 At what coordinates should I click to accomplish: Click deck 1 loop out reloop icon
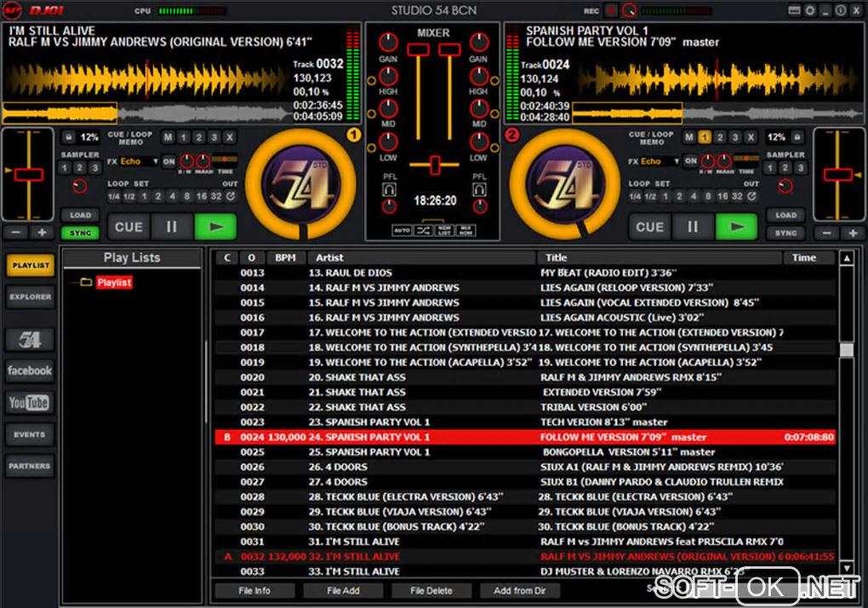click(231, 196)
